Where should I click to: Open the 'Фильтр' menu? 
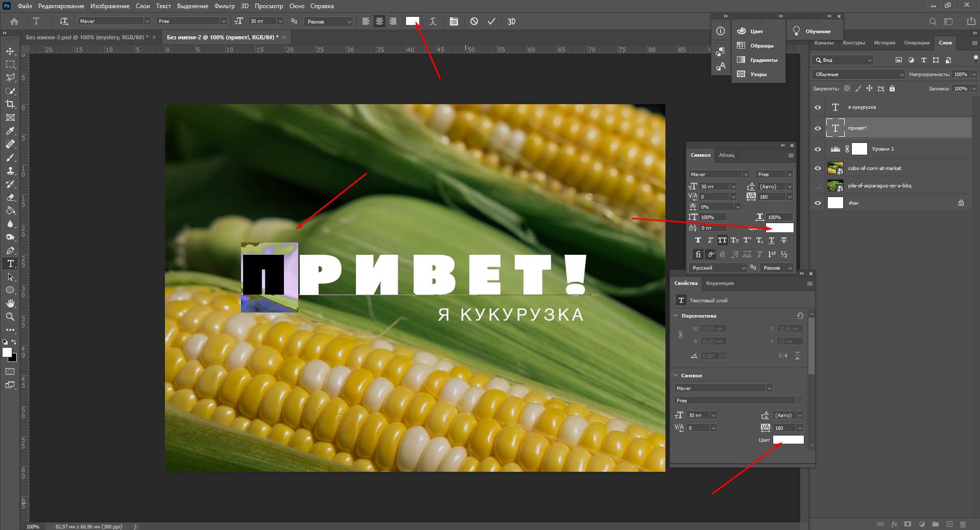[x=224, y=6]
